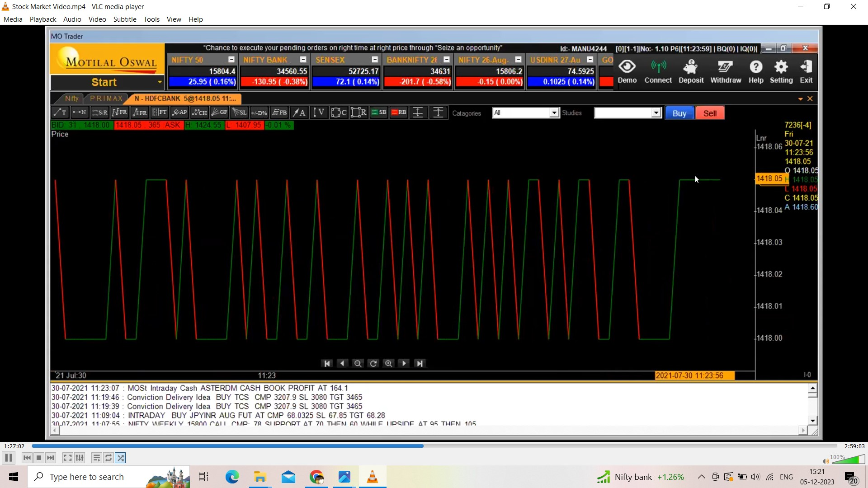Click the red RB toolbar icon
The height and width of the screenshot is (488, 868).
click(399, 113)
